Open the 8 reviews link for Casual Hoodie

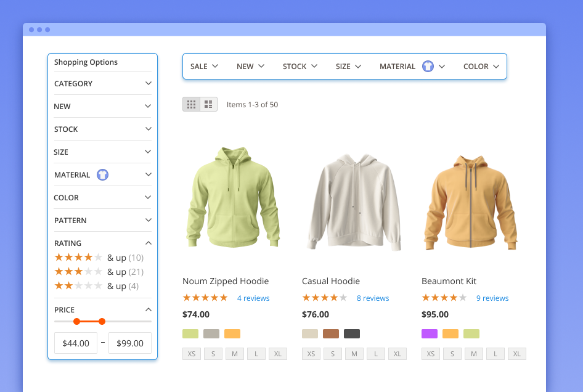[x=373, y=298]
